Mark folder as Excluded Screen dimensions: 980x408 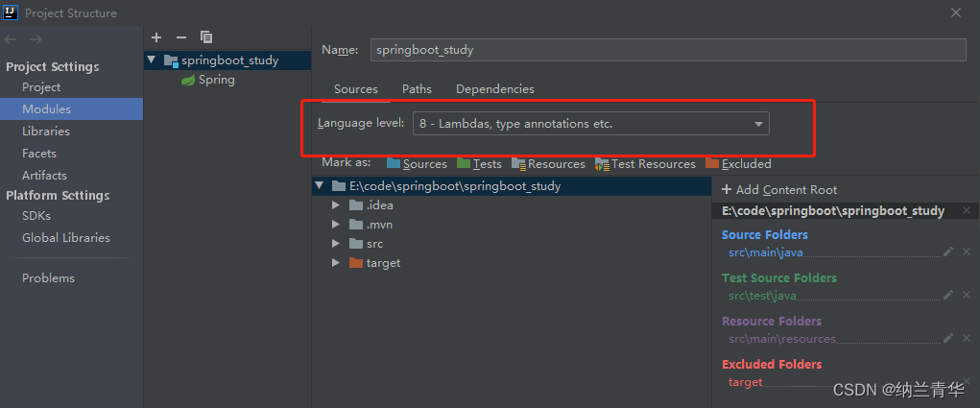click(x=738, y=164)
